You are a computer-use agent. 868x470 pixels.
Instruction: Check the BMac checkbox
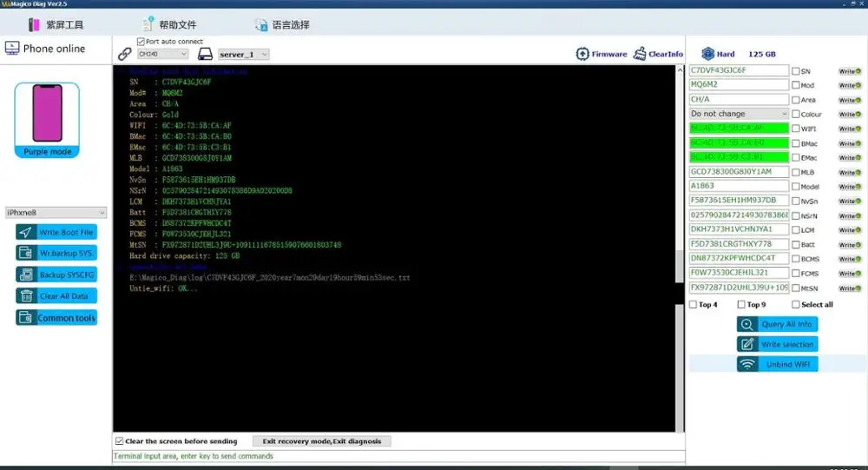point(795,143)
